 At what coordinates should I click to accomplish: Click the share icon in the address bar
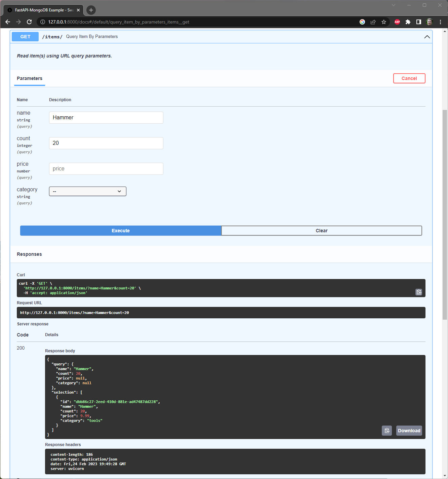click(373, 22)
